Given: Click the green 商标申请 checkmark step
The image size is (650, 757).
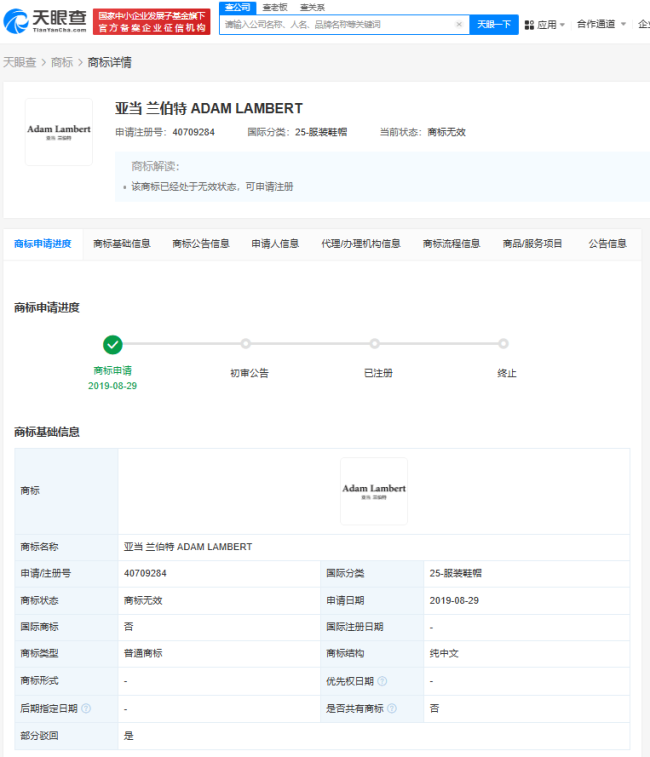Looking at the screenshot, I should (113, 344).
